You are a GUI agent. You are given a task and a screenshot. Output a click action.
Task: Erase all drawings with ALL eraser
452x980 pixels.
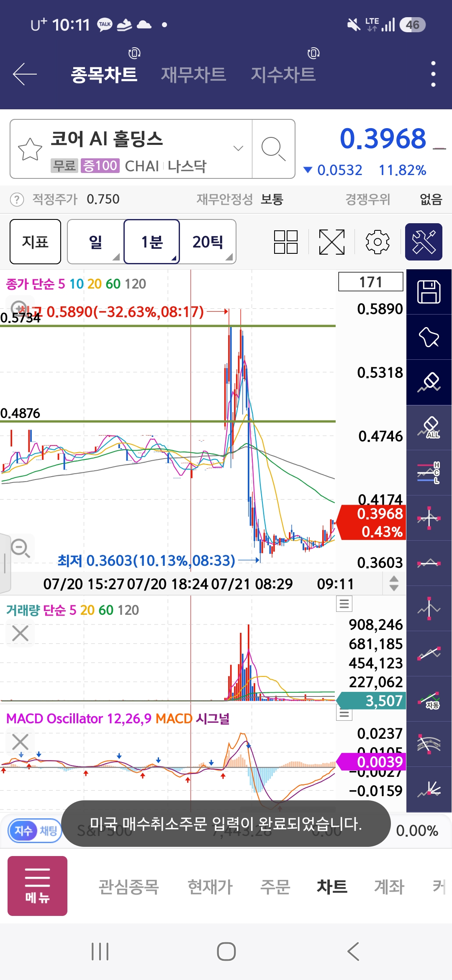[429, 428]
